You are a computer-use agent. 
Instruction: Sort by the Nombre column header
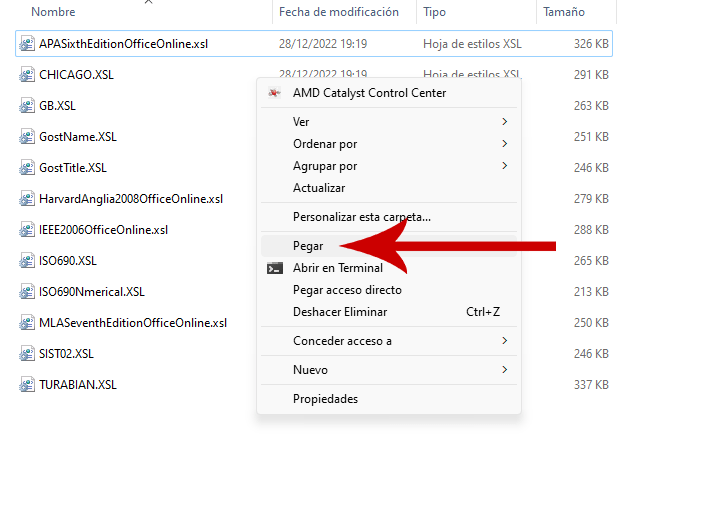pos(54,12)
